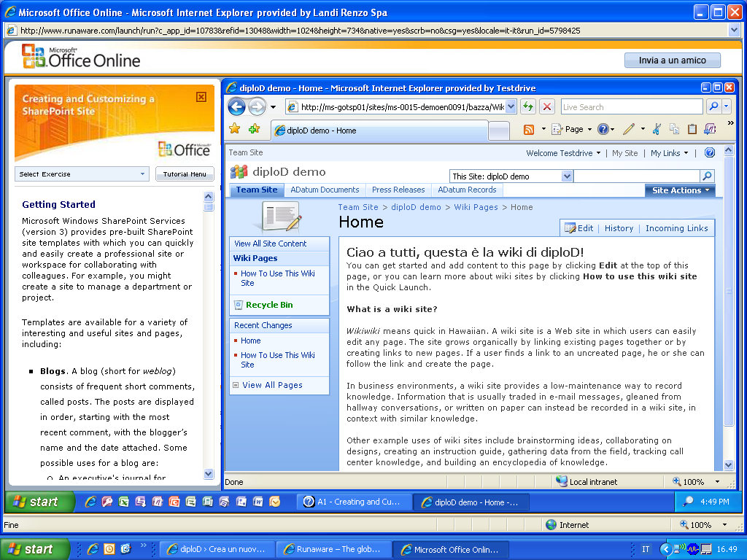Click the Help question mark in the IE toolbar
The width and height of the screenshot is (747, 560).
(x=603, y=129)
